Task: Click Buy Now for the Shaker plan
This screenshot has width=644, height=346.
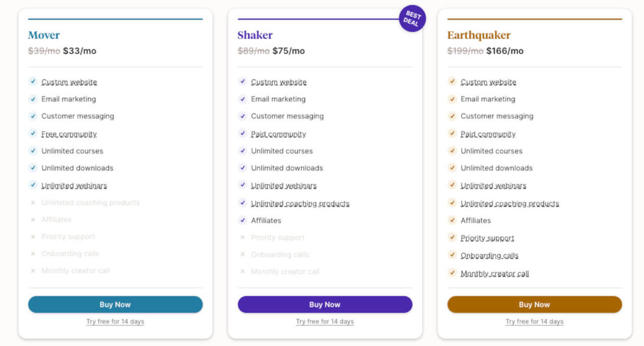Action: 325,304
